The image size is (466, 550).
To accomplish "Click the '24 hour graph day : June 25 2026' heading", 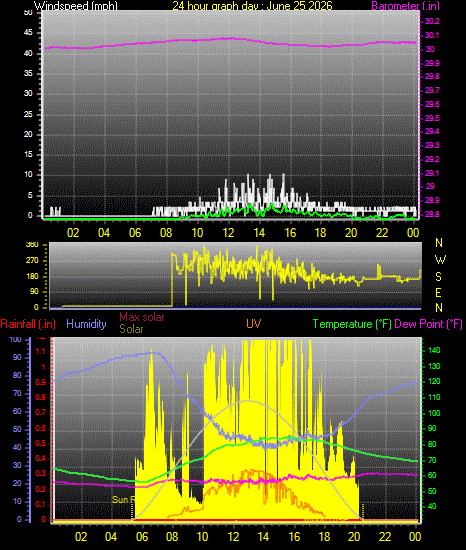I will 252,6.
